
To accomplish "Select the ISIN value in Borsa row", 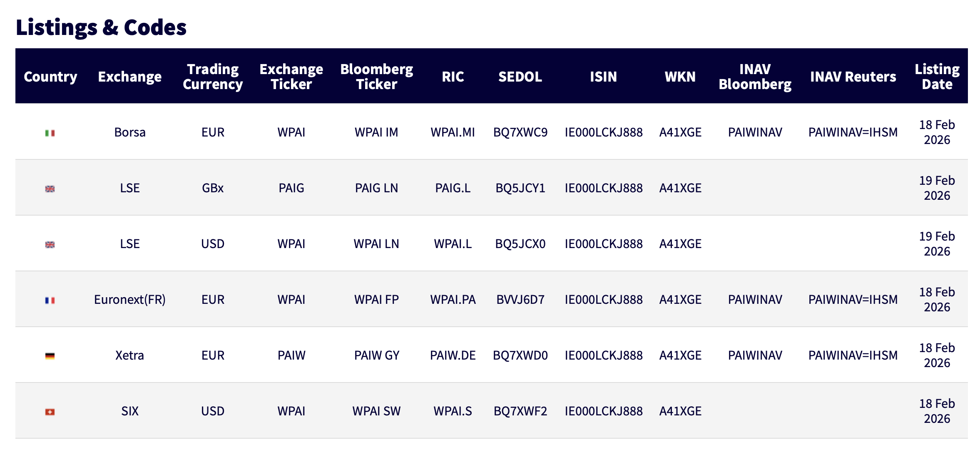I will pyautogui.click(x=603, y=132).
